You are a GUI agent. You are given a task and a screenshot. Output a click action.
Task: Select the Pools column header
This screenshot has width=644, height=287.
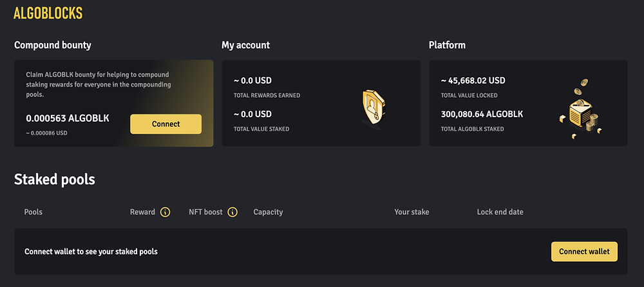pos(33,212)
